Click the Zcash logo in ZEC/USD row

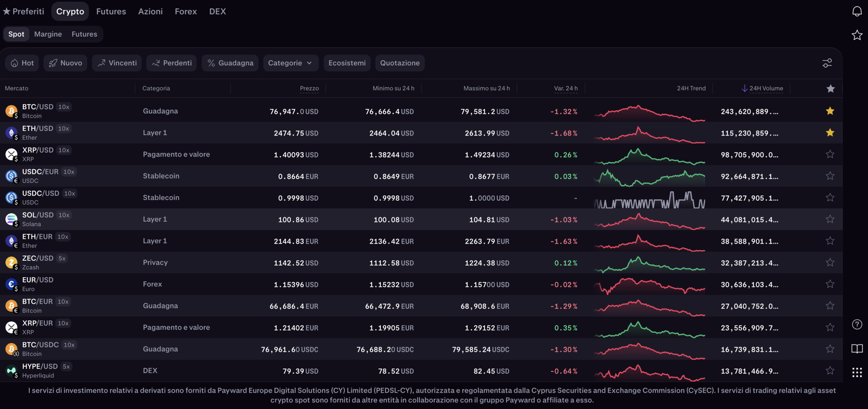(x=11, y=263)
